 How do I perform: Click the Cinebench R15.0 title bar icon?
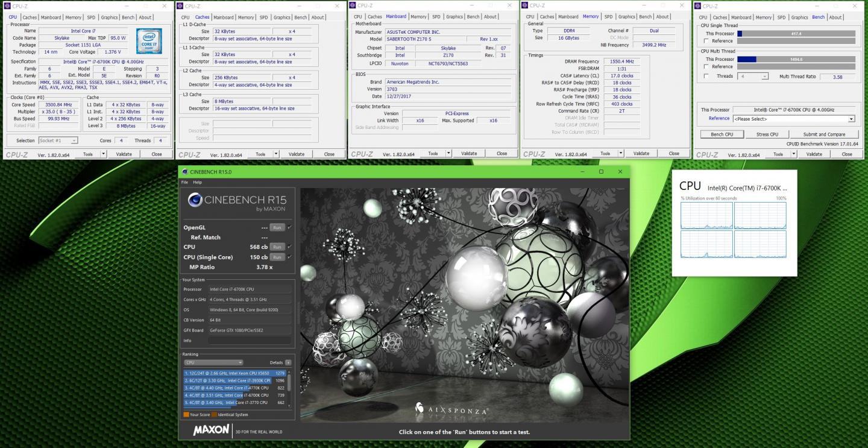[x=184, y=172]
